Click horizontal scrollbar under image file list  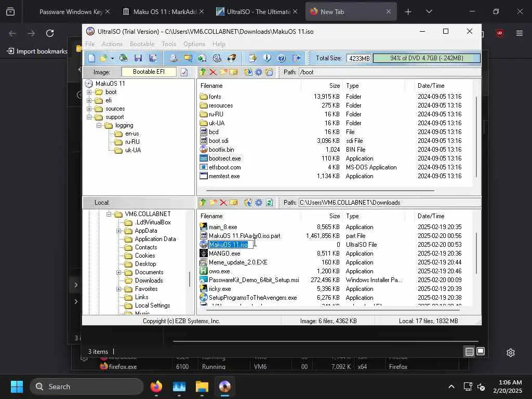320,191
